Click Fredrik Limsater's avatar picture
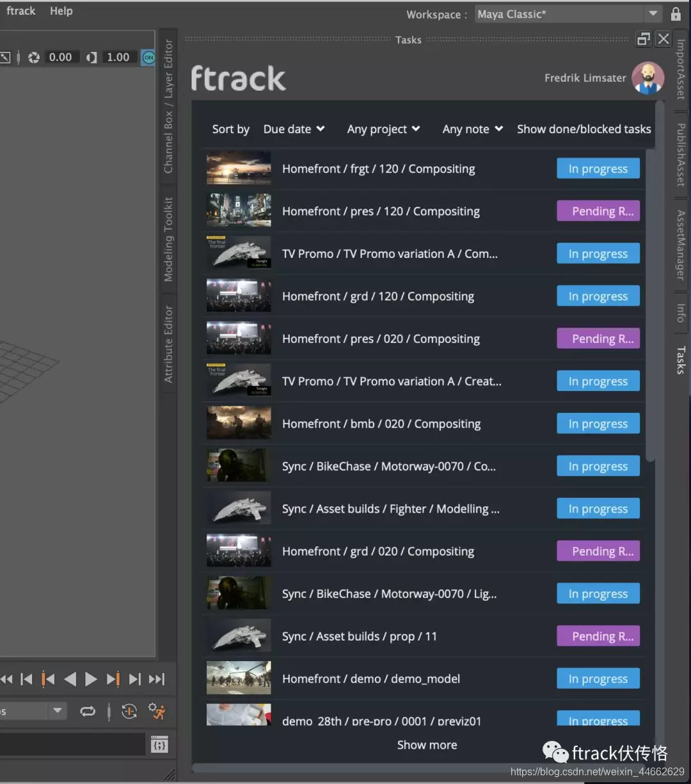The image size is (691, 784). click(x=647, y=78)
